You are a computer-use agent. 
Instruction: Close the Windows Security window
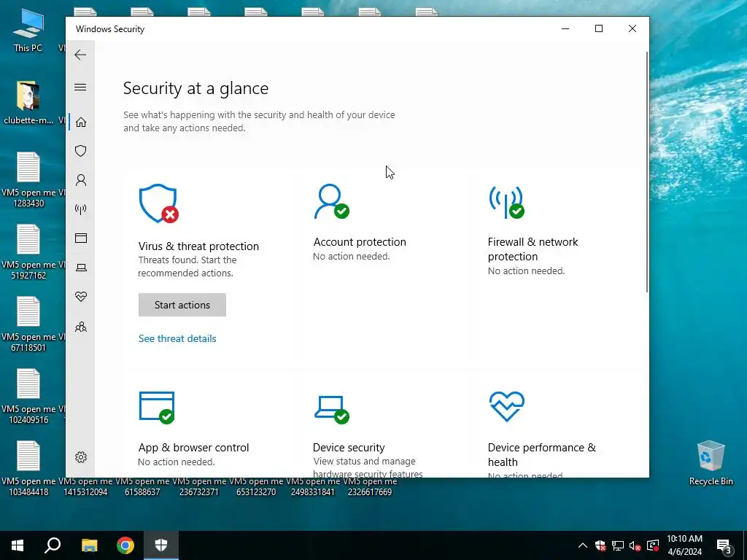tap(632, 28)
